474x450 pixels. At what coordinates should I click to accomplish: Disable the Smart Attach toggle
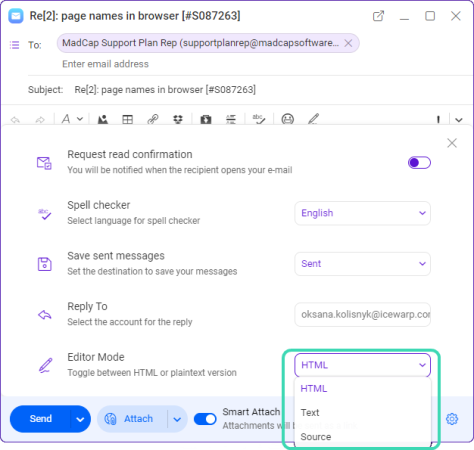(x=205, y=419)
